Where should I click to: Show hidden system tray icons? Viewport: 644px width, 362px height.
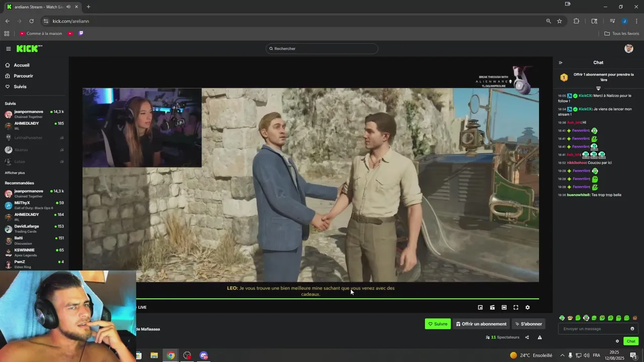562,355
